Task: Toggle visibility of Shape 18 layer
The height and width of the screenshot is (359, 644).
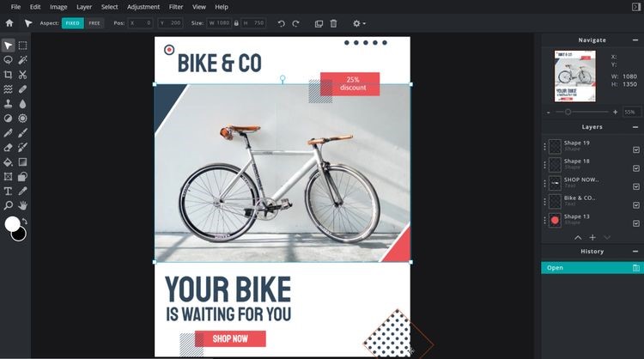Action: click(635, 168)
